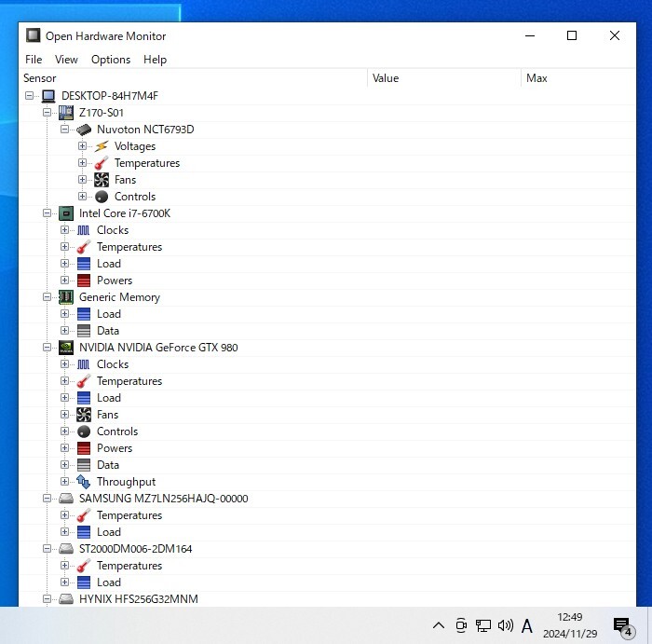652x644 pixels.
Task: Open the notification center icon
Action: [623, 626]
